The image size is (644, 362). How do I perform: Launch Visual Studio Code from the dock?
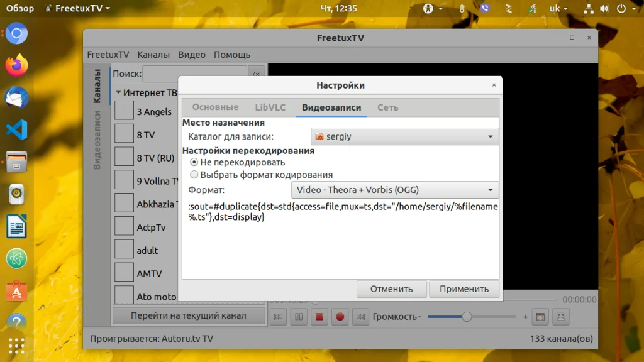point(16,129)
